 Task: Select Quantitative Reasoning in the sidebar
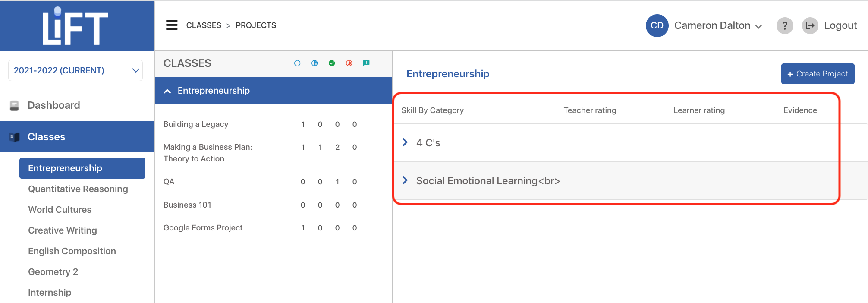click(x=78, y=189)
